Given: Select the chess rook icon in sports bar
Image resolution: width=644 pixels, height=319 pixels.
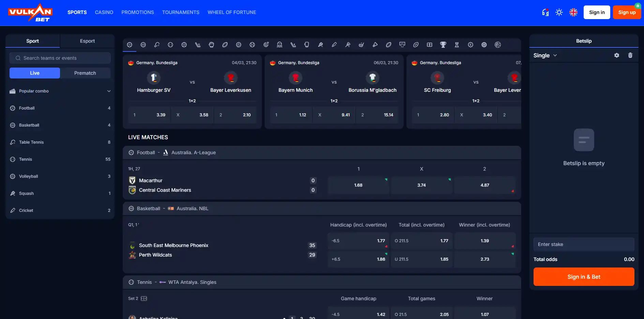Looking at the screenshot, I should (x=457, y=45).
